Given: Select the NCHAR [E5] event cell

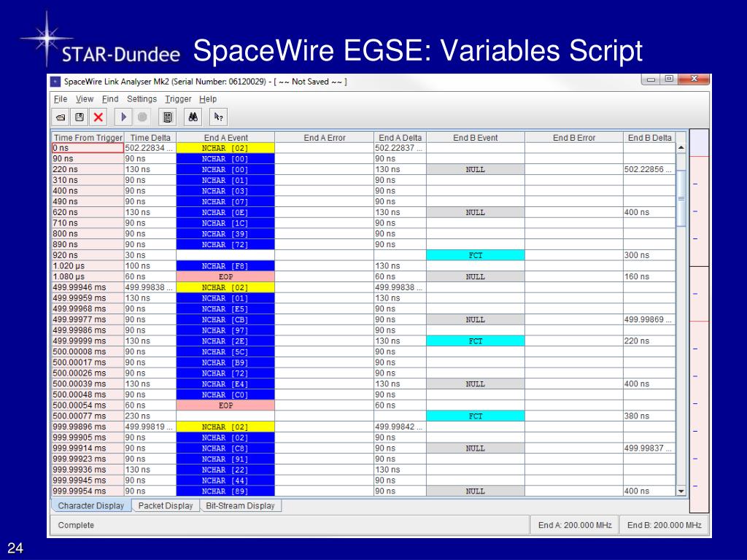Looking at the screenshot, I should click(225, 309).
